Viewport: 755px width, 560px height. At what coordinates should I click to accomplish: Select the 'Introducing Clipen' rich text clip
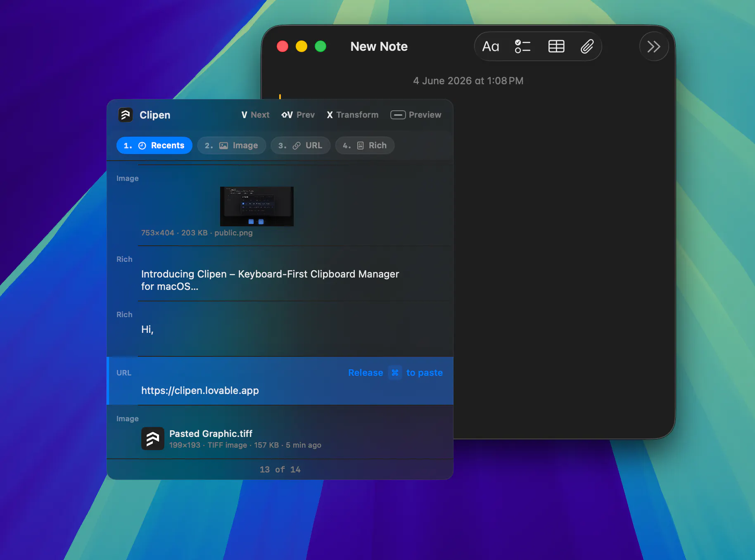click(x=280, y=274)
